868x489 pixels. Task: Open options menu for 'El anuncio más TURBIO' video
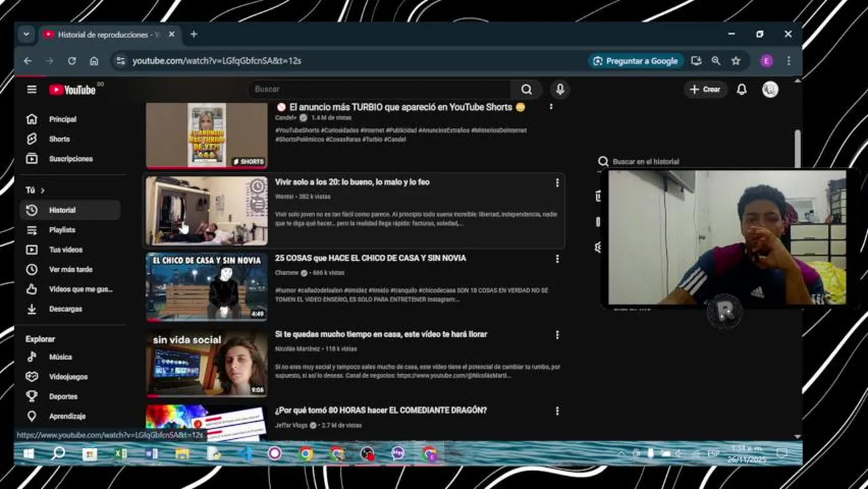pyautogui.click(x=551, y=107)
